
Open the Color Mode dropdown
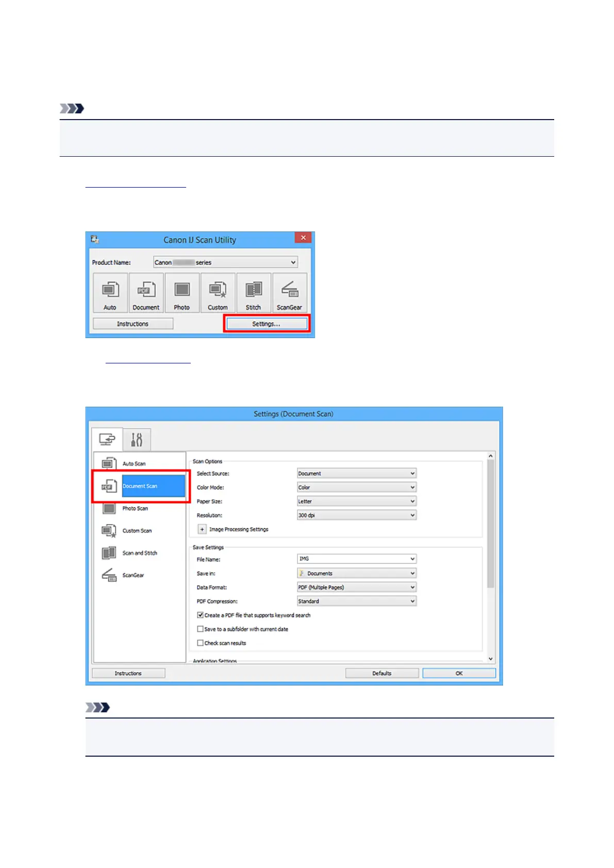click(x=357, y=487)
